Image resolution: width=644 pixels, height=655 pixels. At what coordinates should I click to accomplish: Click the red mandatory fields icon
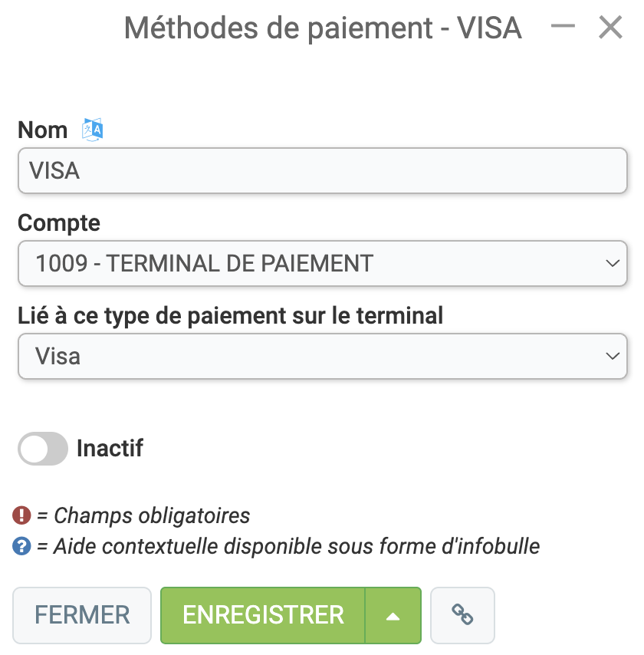click(x=21, y=515)
